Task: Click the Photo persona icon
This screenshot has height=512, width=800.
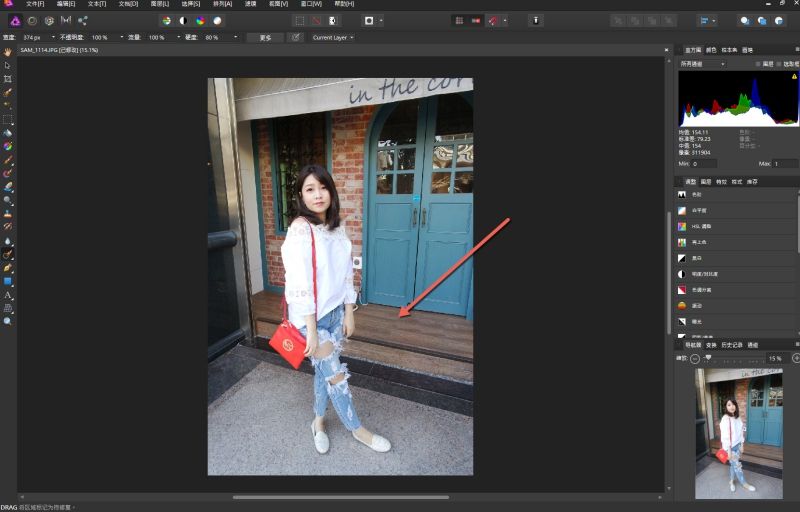Action: (x=15, y=20)
